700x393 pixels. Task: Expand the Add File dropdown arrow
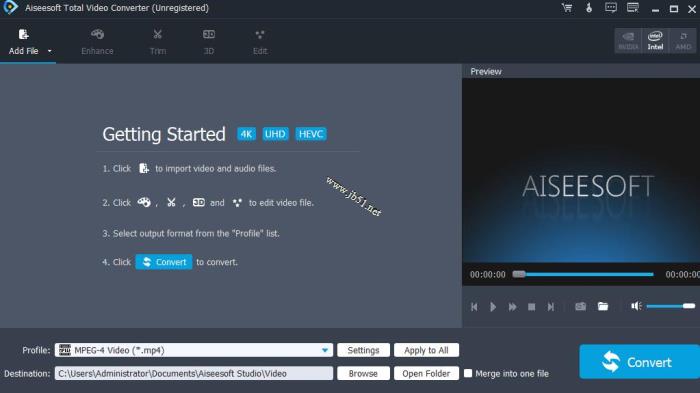tap(50, 51)
